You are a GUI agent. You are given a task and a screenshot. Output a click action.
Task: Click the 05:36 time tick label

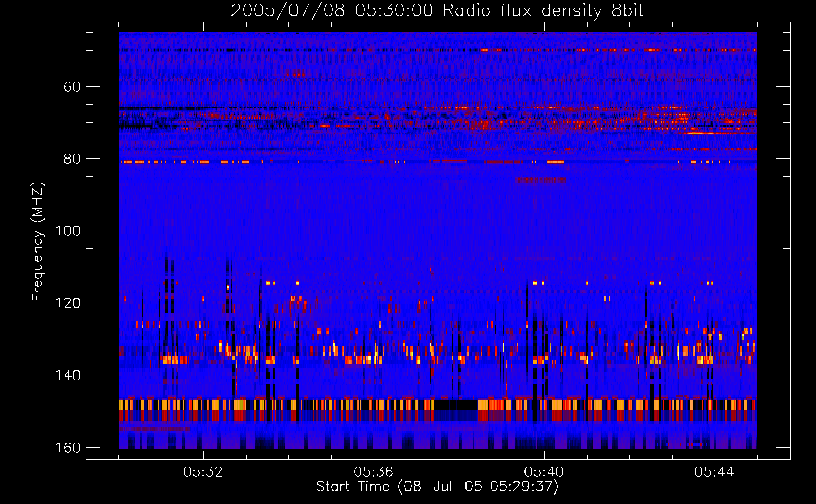tap(373, 472)
